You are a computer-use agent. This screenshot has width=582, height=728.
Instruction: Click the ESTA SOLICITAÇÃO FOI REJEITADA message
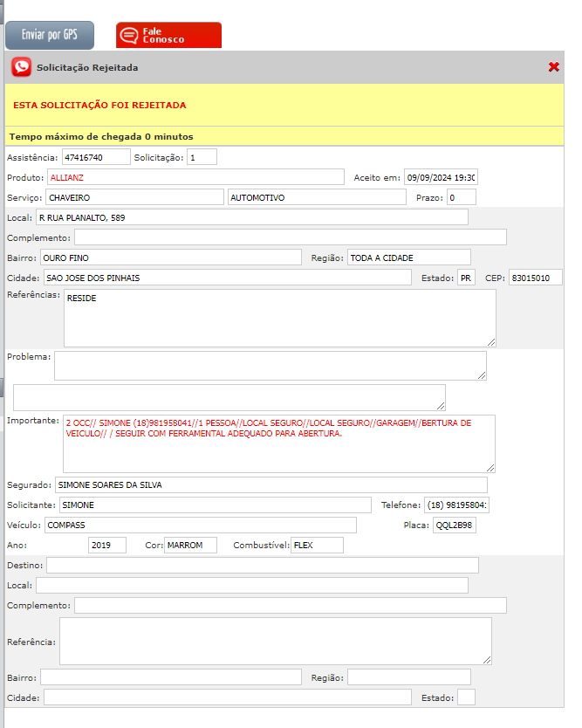tap(99, 105)
